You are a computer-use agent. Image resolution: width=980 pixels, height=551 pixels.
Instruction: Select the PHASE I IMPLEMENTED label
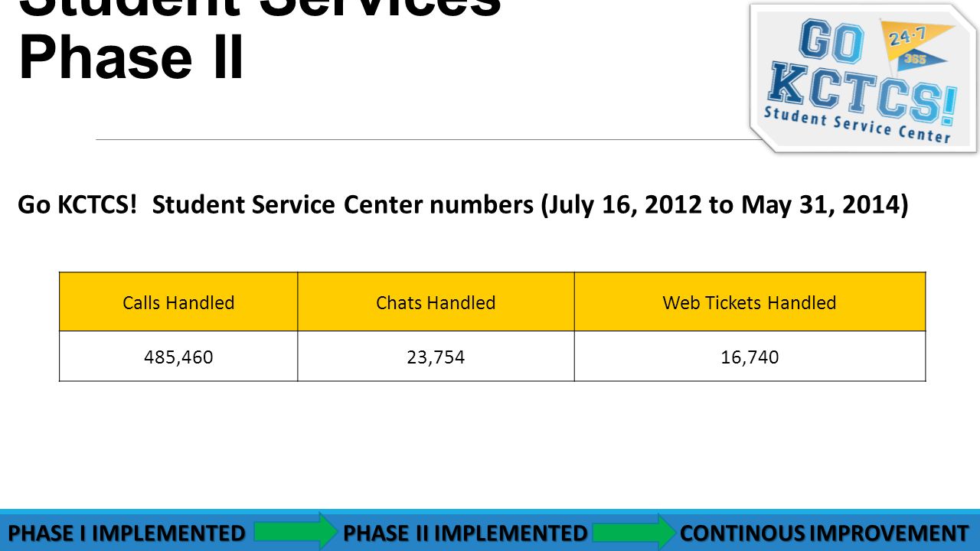[x=126, y=533]
